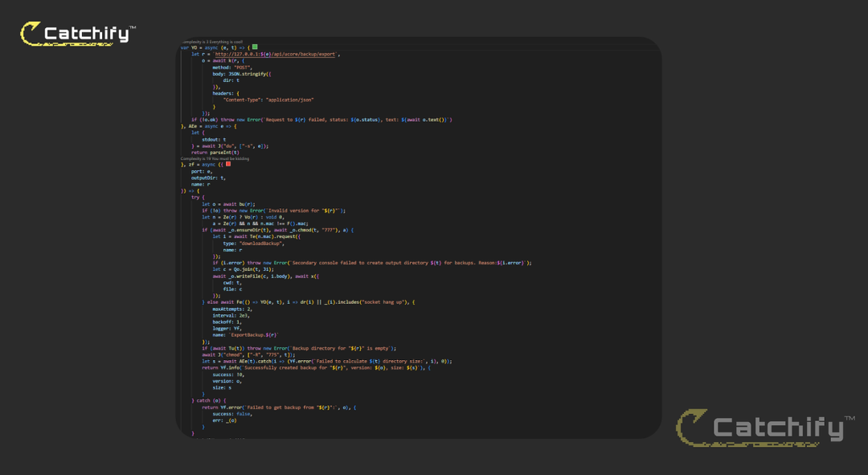Click the 'await J("chmod"' line
Screen dimensions: 868x475
point(248,355)
